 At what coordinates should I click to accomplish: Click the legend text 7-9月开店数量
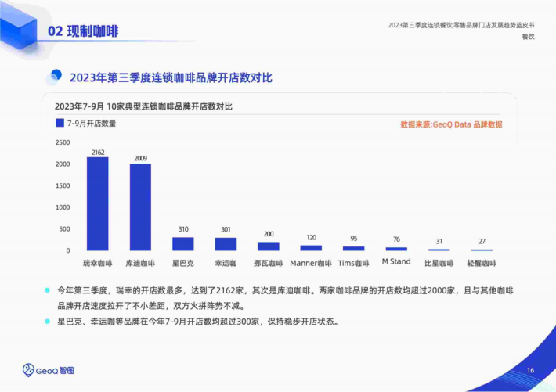coord(92,124)
